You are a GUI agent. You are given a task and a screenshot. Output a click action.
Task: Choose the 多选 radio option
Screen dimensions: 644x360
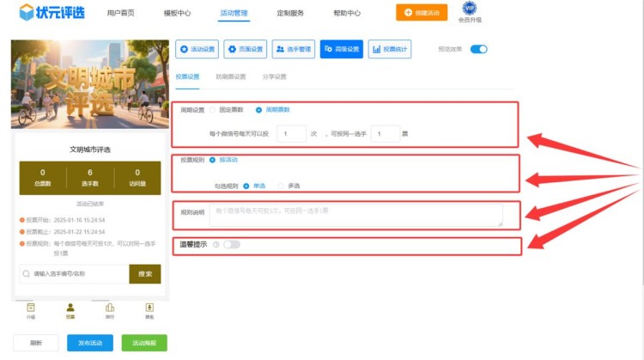pyautogui.click(x=281, y=186)
